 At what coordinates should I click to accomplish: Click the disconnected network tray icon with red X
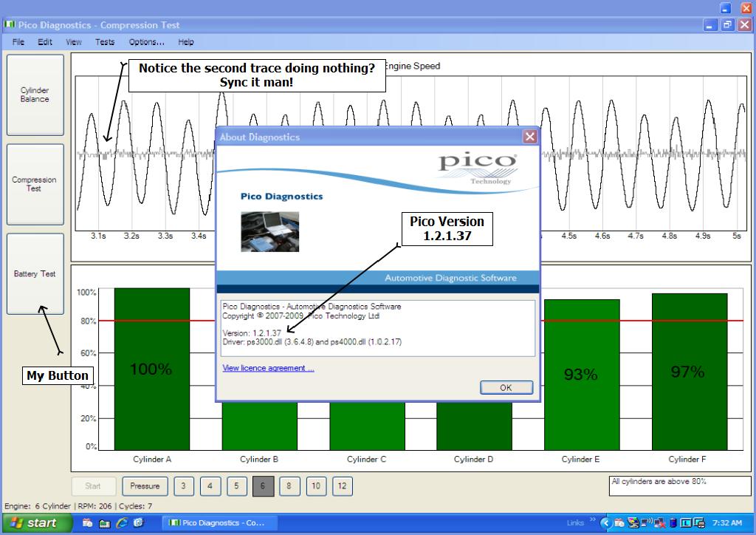659,523
